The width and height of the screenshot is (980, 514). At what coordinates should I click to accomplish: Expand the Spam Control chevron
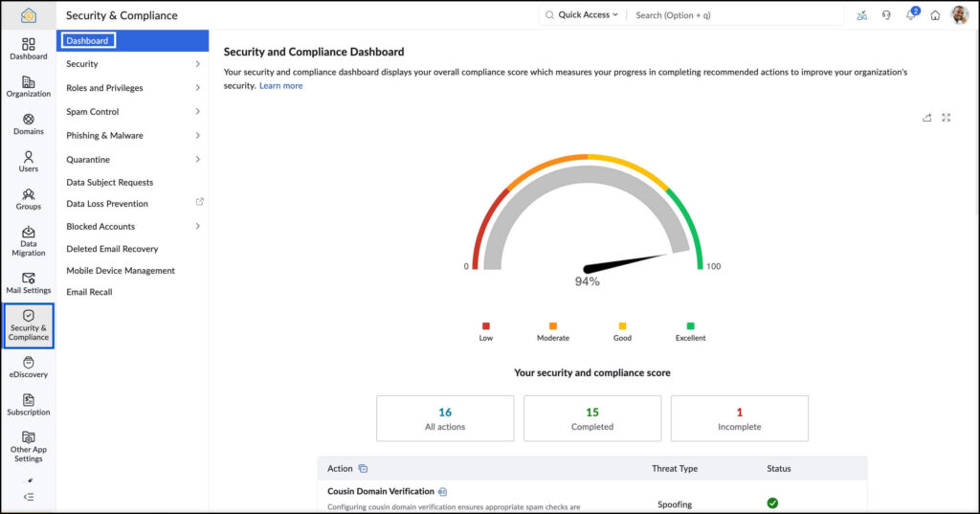click(x=197, y=111)
